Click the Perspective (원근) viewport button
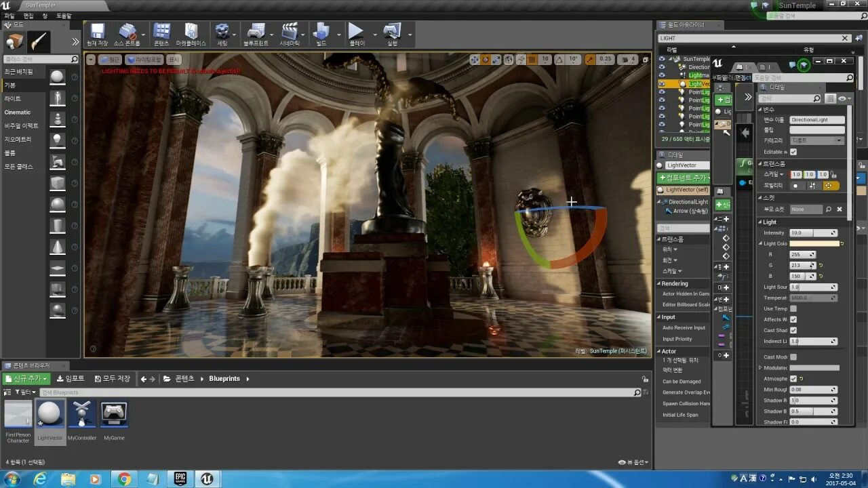 pos(110,60)
